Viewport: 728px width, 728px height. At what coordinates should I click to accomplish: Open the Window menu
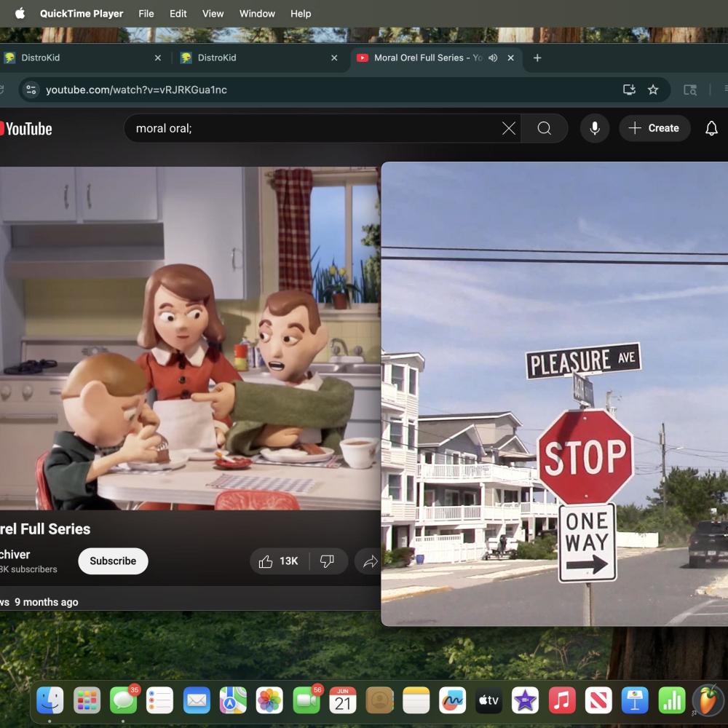pyautogui.click(x=257, y=13)
